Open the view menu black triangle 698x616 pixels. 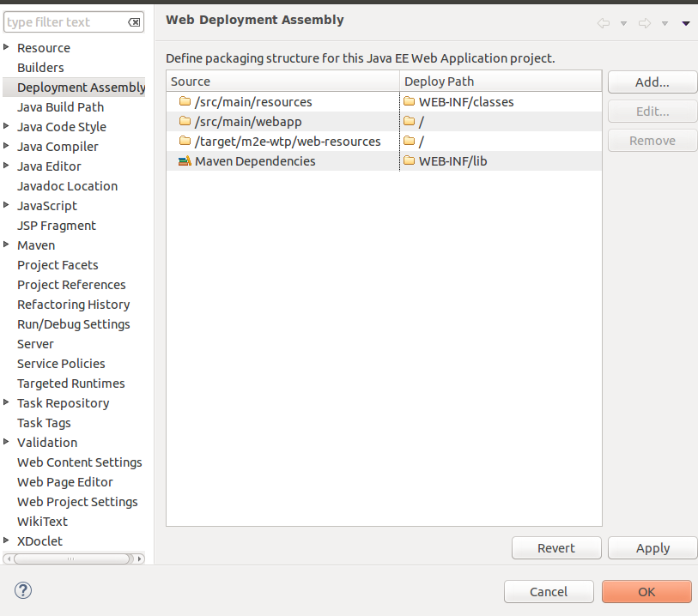click(685, 23)
